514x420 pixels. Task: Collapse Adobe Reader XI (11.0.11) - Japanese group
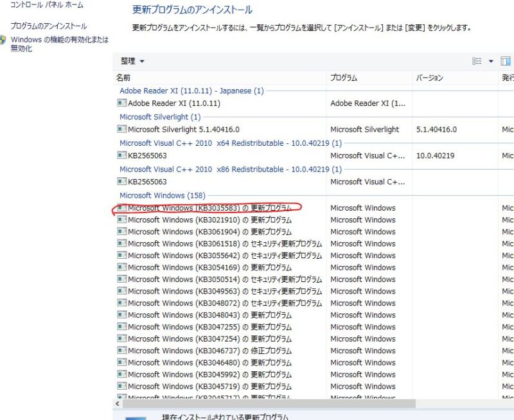pyautogui.click(x=191, y=91)
